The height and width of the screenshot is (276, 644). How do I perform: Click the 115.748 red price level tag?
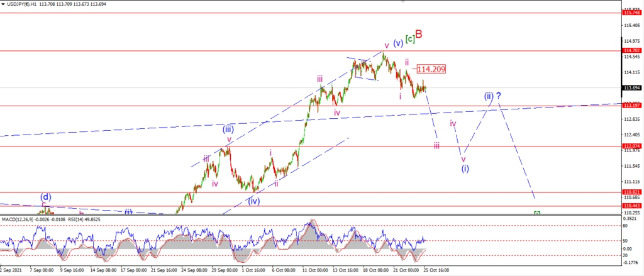coord(631,13)
